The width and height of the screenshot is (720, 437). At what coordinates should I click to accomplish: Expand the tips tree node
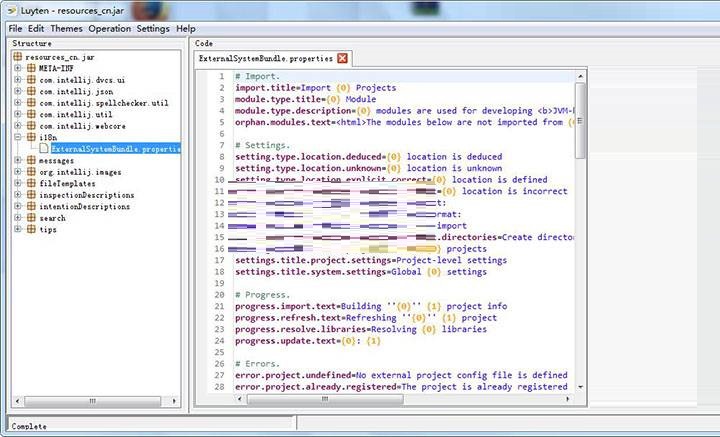[x=17, y=229]
